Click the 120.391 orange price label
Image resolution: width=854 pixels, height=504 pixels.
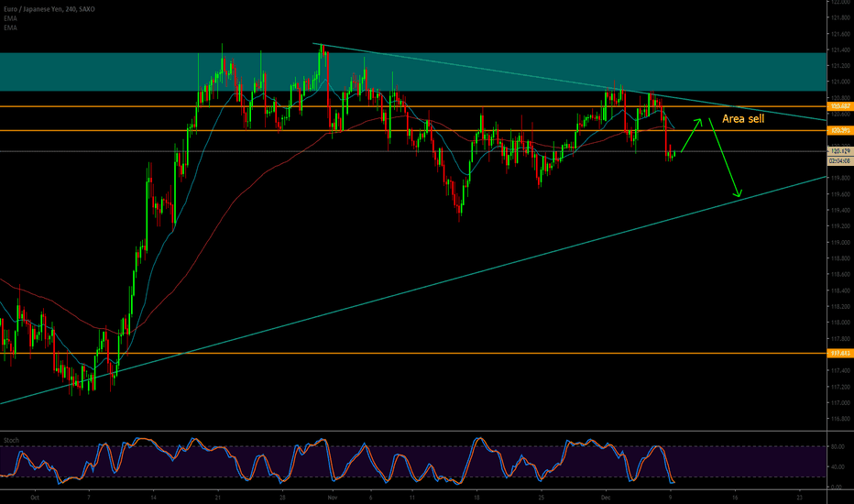(838, 131)
